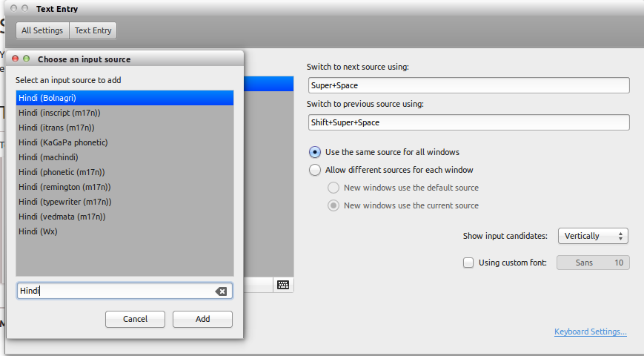Open the Show input candidates dropdown

pos(593,236)
